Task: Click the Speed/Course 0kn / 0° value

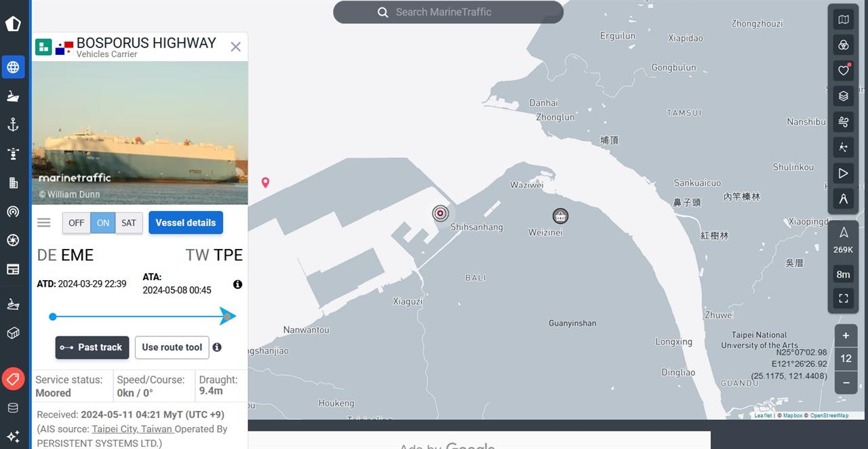Action: pyautogui.click(x=135, y=393)
